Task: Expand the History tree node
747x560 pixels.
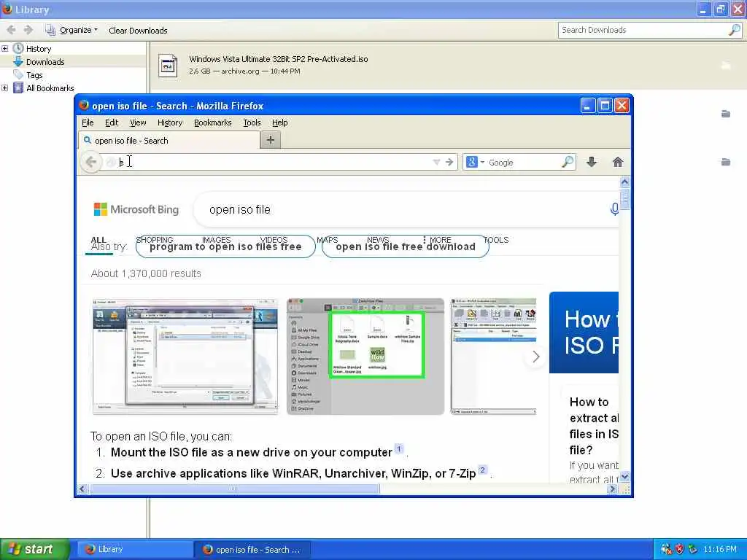Action: [x=5, y=49]
